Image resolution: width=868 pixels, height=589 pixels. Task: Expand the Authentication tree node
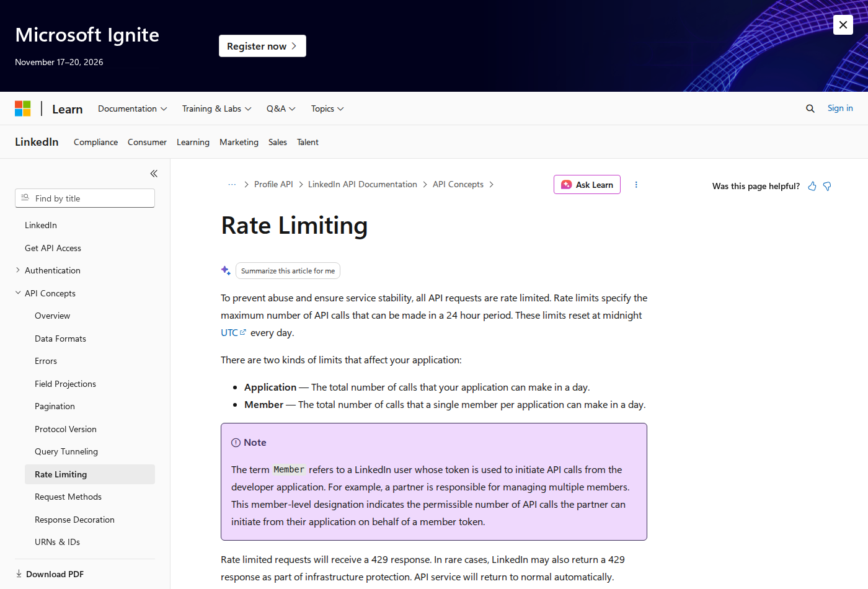click(18, 270)
